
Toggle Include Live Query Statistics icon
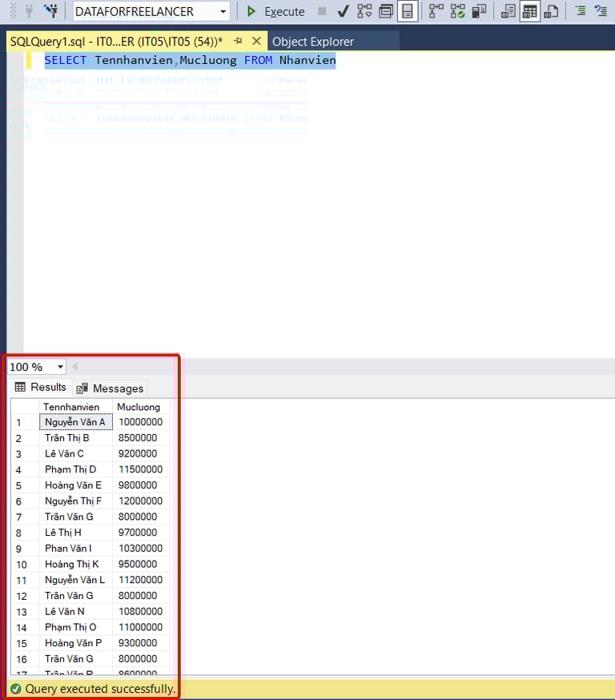pos(457,11)
